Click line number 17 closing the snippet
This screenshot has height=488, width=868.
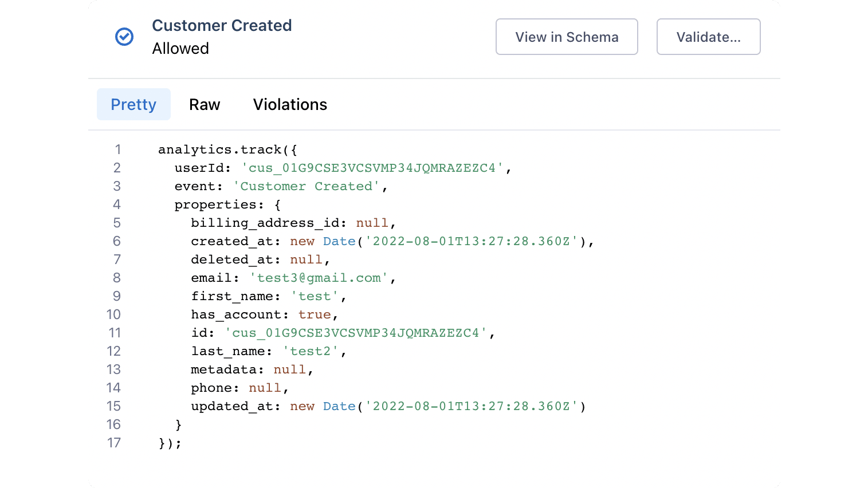pos(114,443)
